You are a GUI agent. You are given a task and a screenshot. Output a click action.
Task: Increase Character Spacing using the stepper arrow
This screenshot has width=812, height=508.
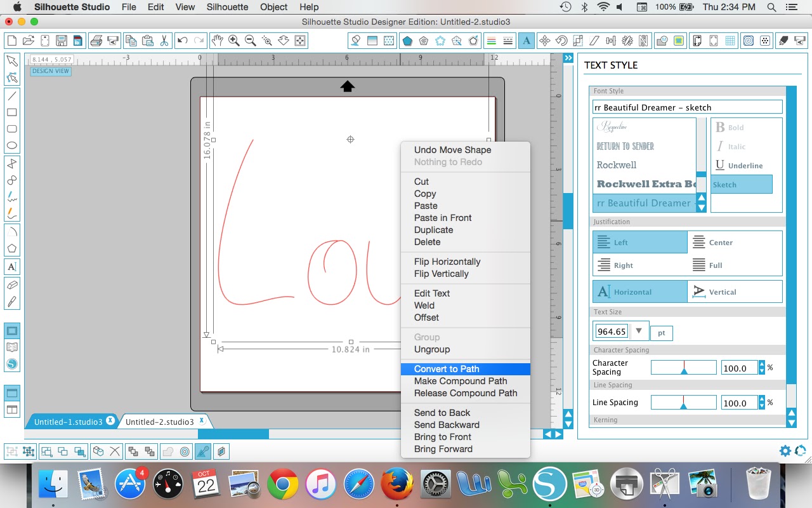click(x=762, y=364)
